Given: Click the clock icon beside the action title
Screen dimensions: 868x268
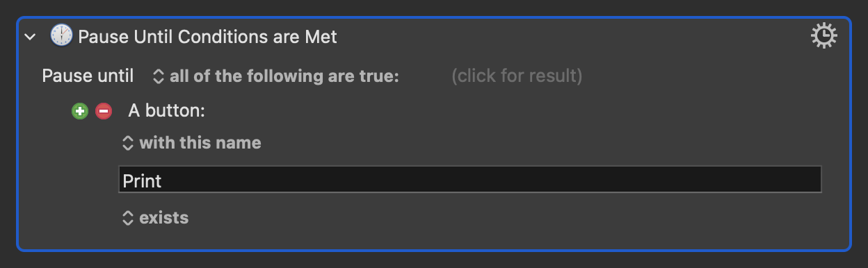Looking at the screenshot, I should coord(61,36).
